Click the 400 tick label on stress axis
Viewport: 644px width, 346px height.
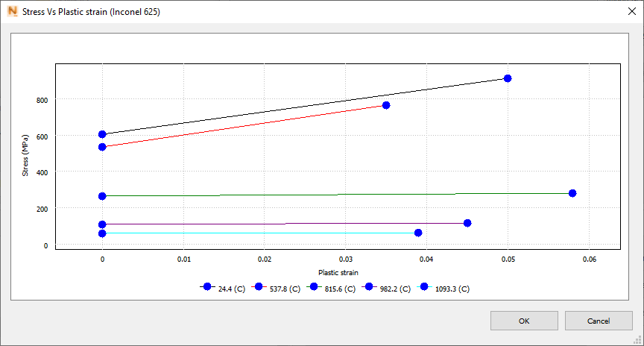[x=42, y=172]
